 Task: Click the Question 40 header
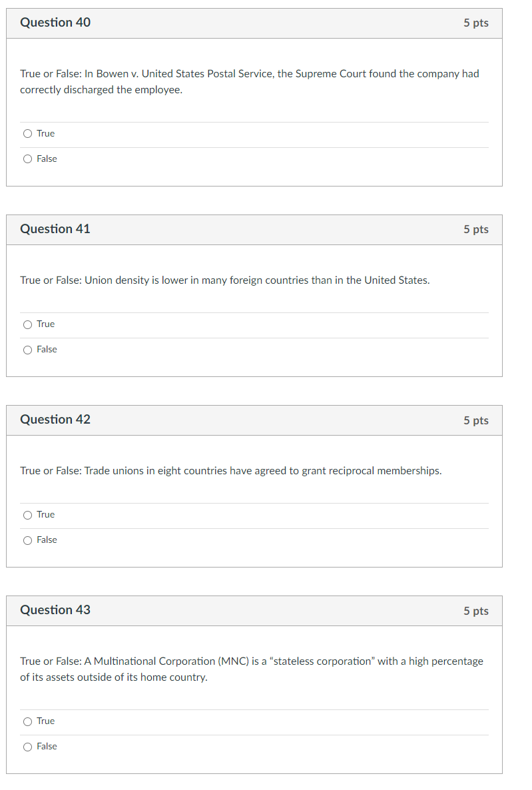[56, 22]
